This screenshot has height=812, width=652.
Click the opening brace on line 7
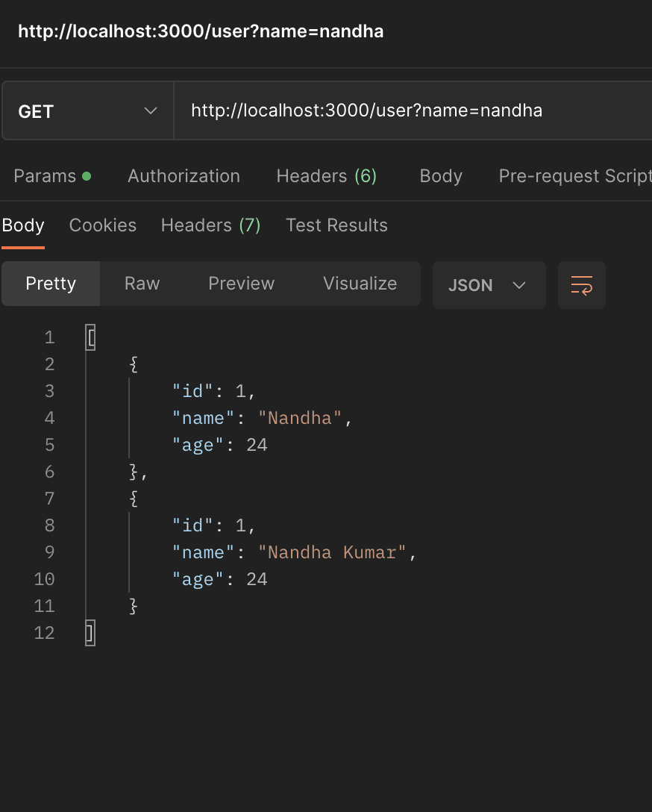coord(134,499)
